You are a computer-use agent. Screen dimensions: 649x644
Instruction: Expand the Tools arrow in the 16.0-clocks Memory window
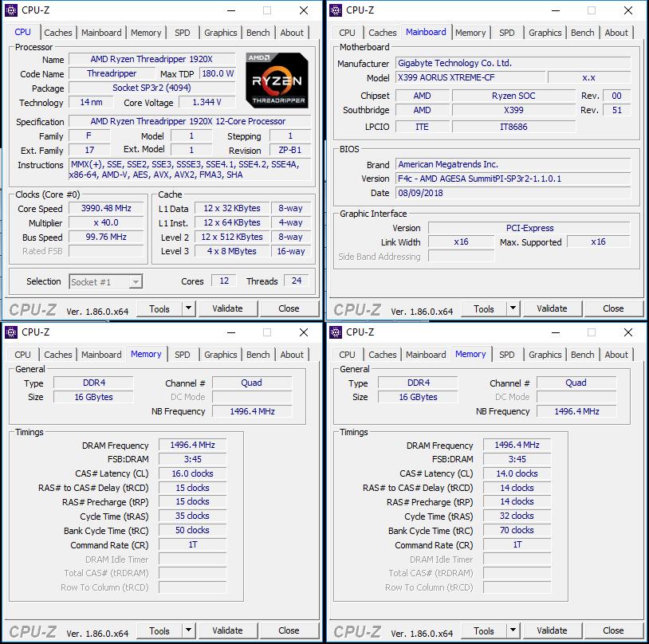pyautogui.click(x=189, y=630)
